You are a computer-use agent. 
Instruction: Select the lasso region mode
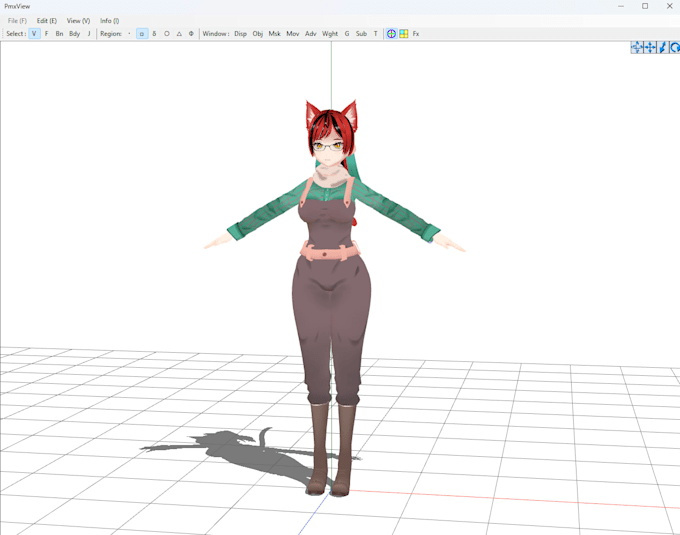[x=154, y=34]
